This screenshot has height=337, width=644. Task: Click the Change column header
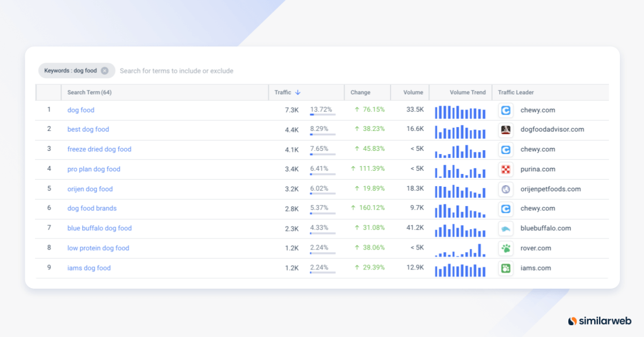pyautogui.click(x=361, y=92)
